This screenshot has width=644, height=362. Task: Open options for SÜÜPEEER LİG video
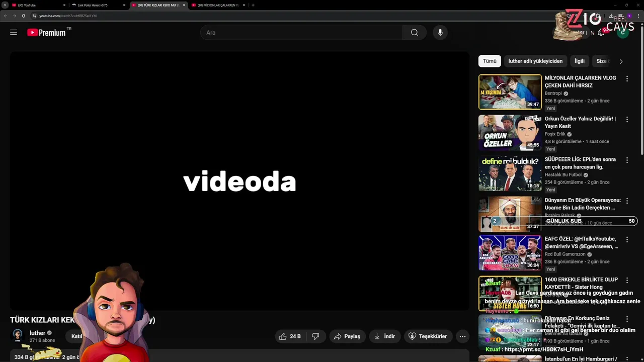point(627,160)
